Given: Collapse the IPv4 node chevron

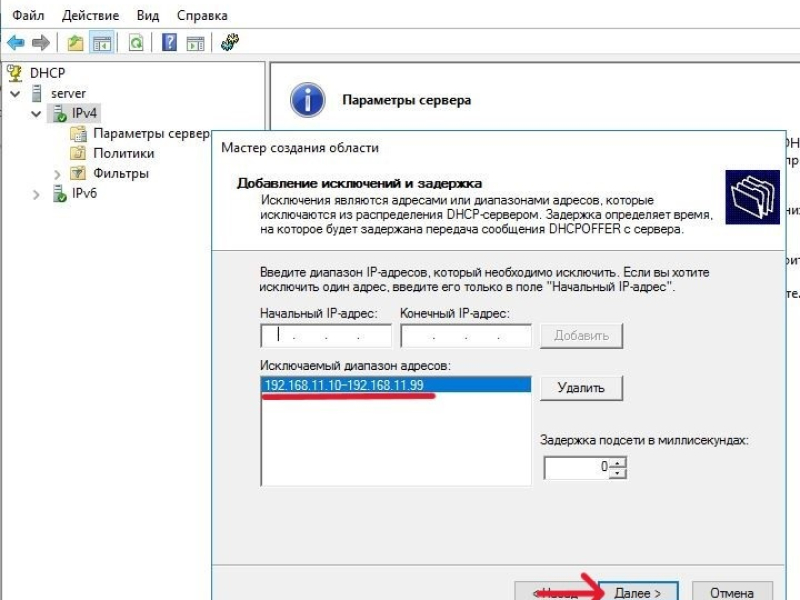Looking at the screenshot, I should point(36,113).
